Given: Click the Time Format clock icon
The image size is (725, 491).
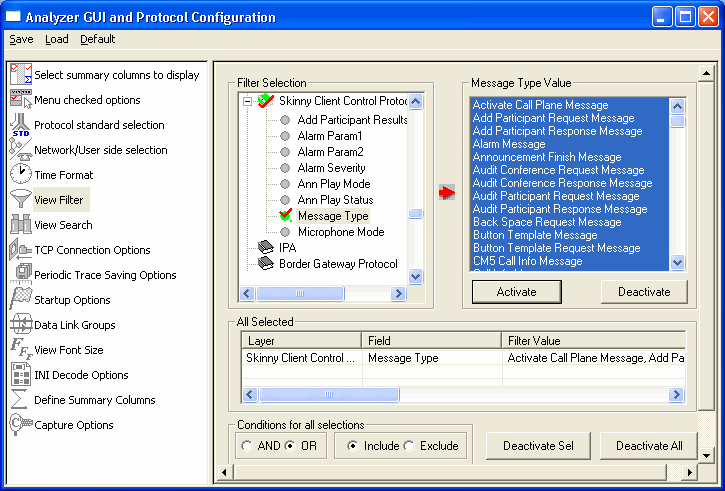Looking at the screenshot, I should click(x=21, y=174).
